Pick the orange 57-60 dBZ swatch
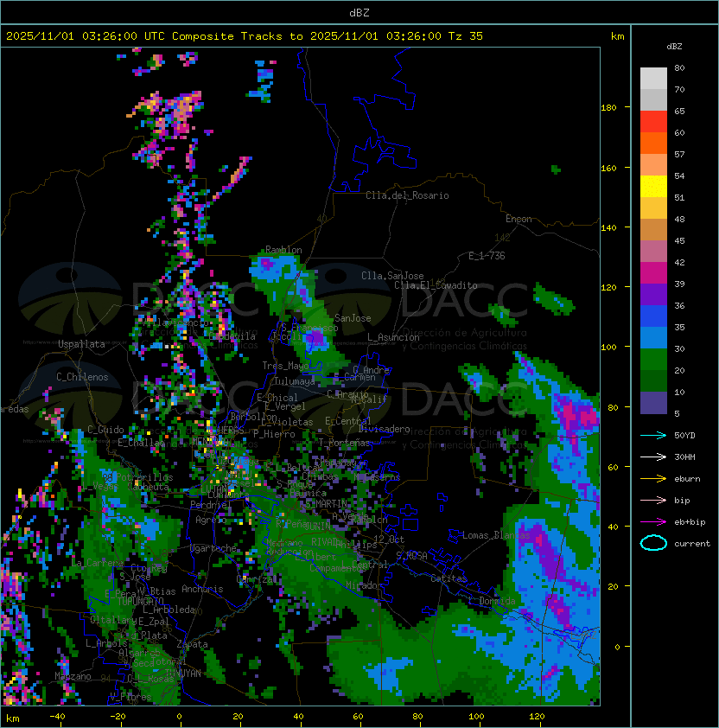This screenshot has height=728, width=719. [653, 144]
